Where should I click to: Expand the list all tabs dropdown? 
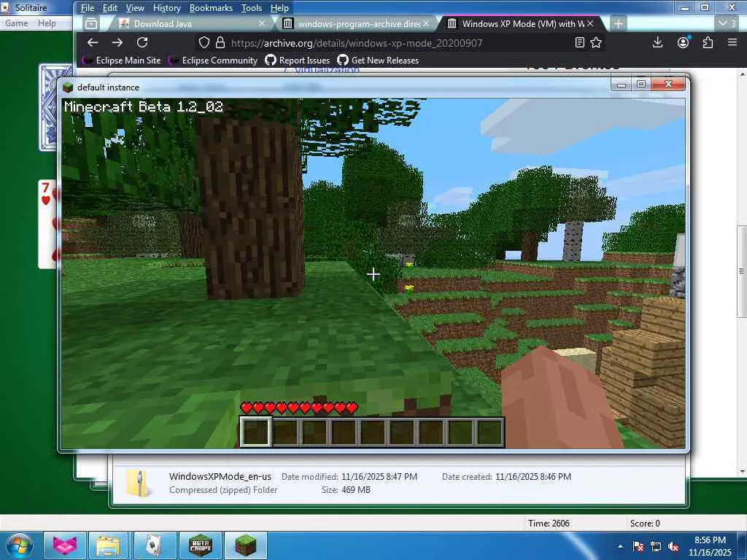727,23
